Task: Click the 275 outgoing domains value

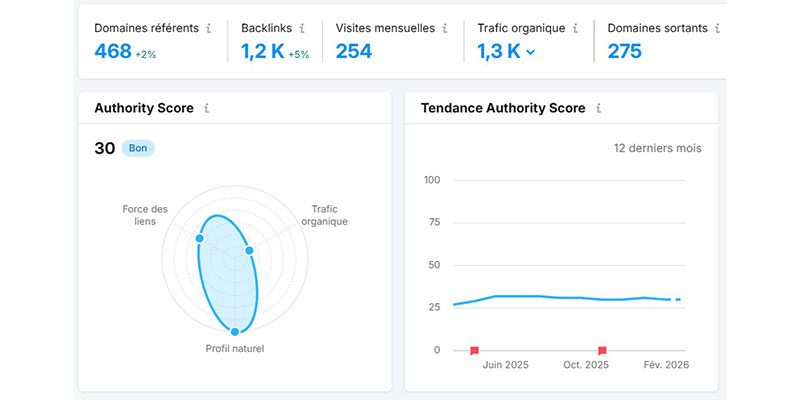Action: point(624,51)
